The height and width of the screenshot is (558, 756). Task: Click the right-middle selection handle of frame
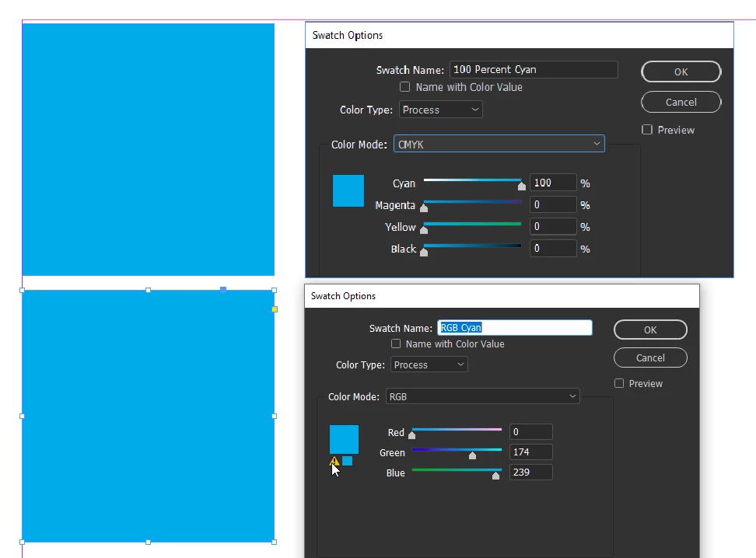click(x=275, y=416)
